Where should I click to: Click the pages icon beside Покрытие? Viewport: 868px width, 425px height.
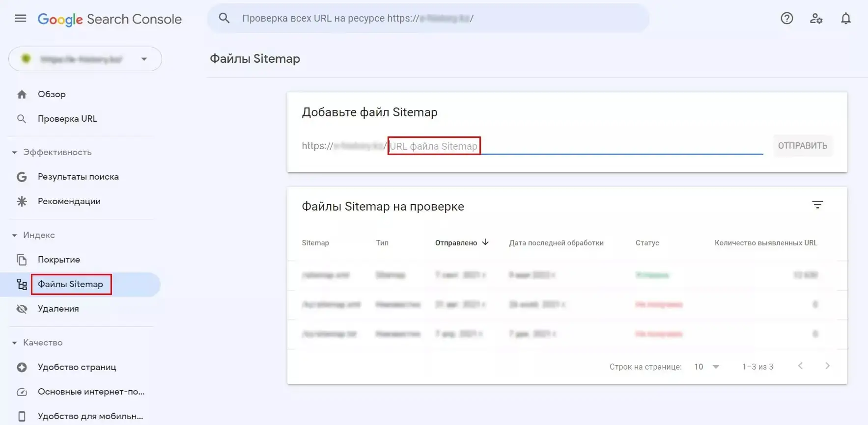point(22,260)
